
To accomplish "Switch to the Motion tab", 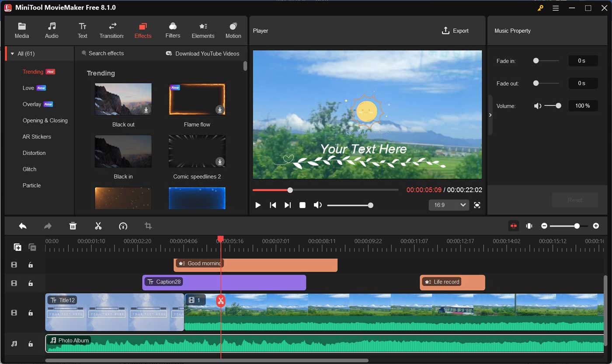I will pyautogui.click(x=233, y=31).
